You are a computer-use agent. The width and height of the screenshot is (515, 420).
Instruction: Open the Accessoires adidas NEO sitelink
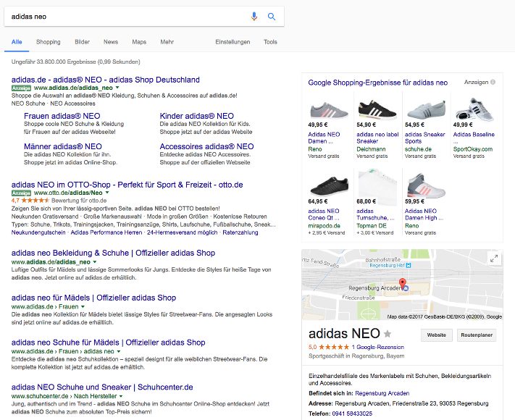(206, 146)
